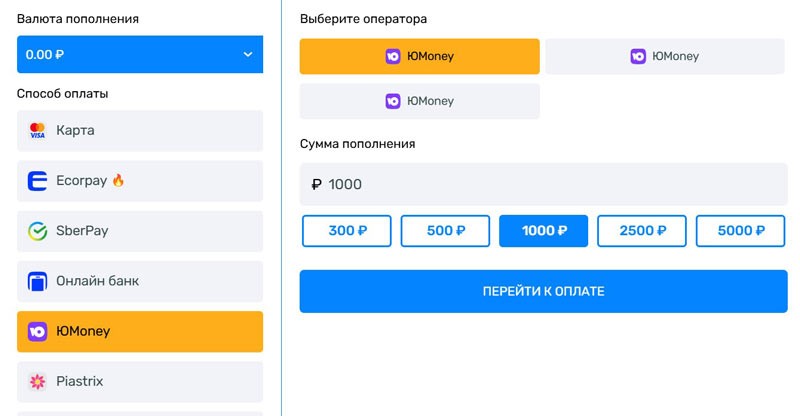Select SberPay payment method
This screenshot has height=416, width=800.
(x=139, y=231)
